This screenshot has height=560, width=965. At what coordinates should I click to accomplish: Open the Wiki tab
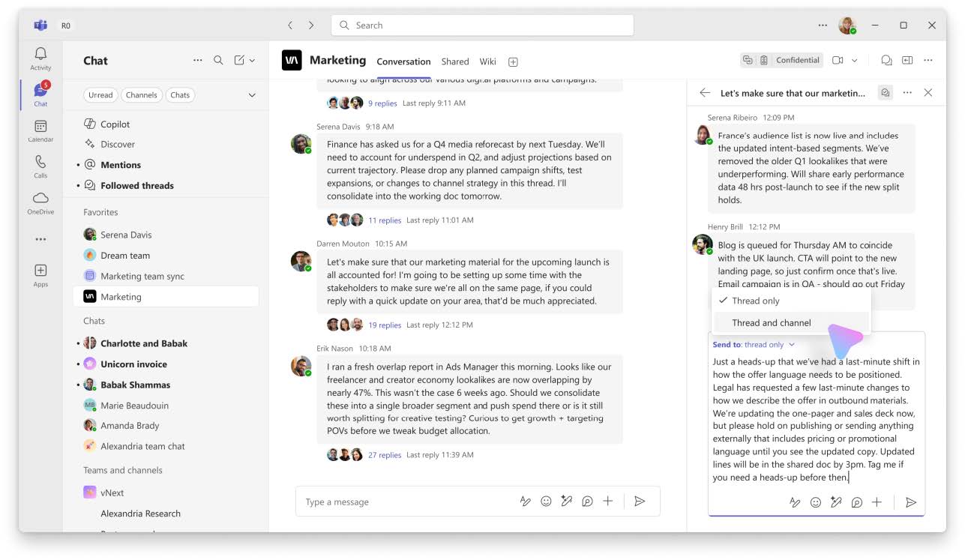coord(488,61)
